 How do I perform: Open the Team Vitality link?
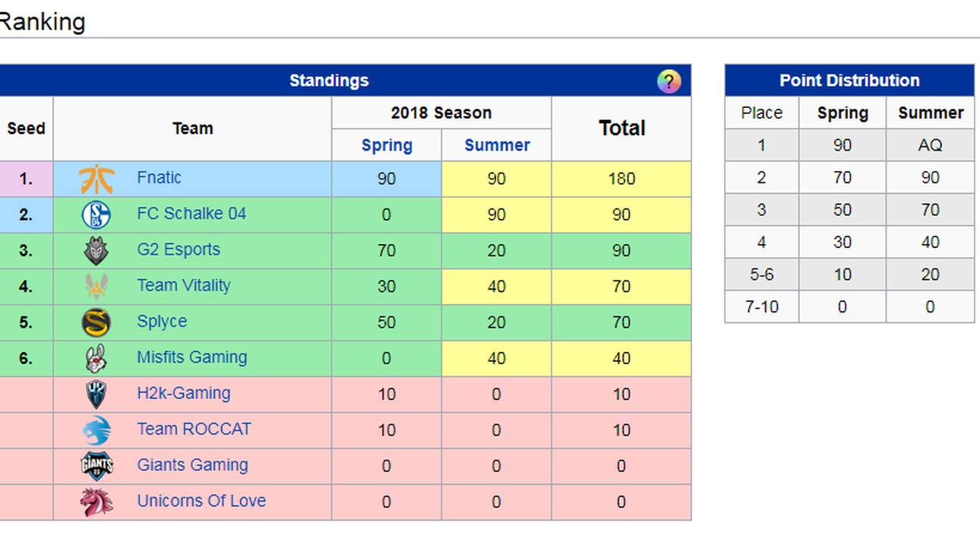pos(183,286)
